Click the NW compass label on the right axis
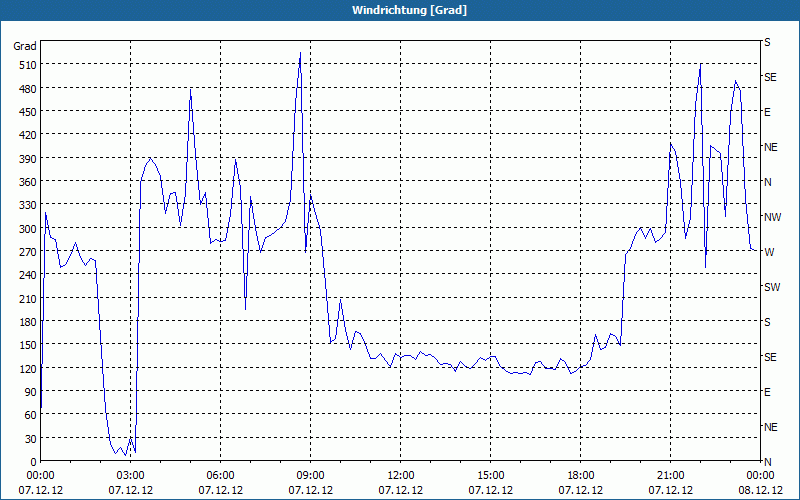Screen dimensions: 800x500 coord(772,217)
